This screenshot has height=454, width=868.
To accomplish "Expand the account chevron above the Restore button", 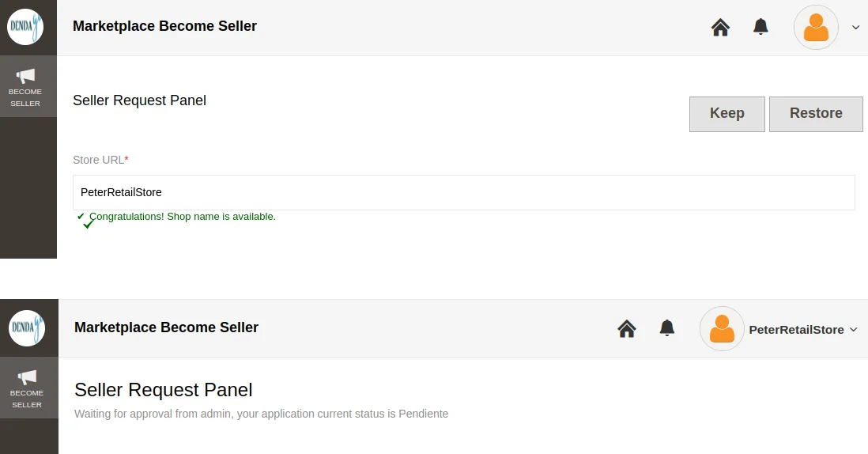I will (855, 28).
